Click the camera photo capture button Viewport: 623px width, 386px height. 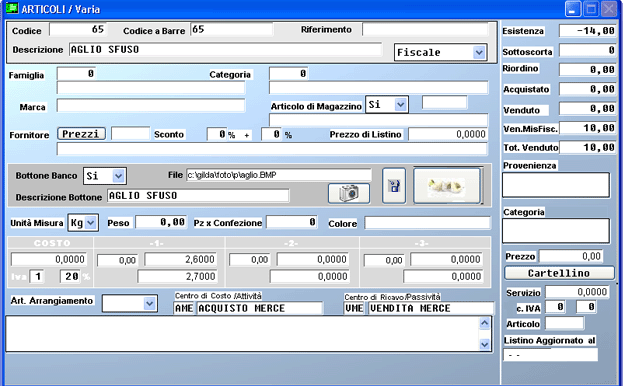pyautogui.click(x=349, y=193)
